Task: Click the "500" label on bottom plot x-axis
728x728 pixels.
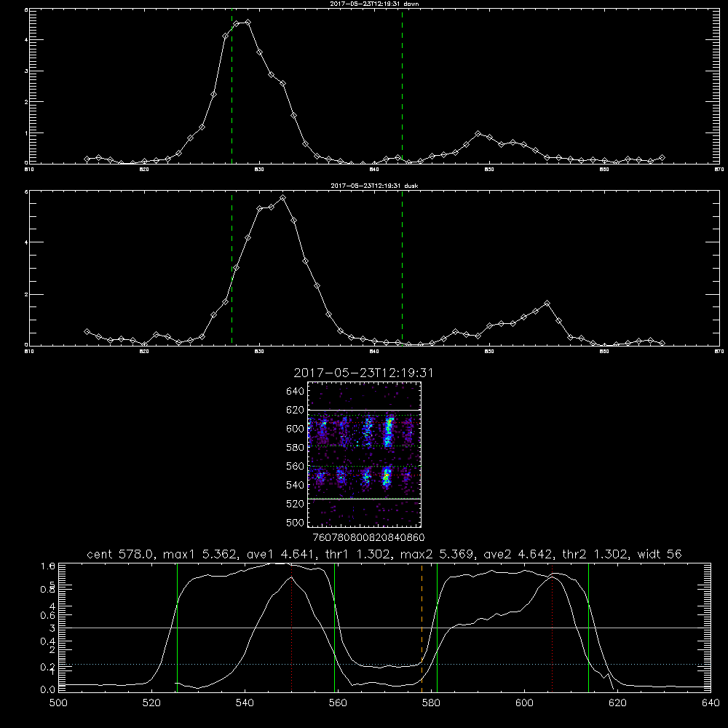Action: click(x=58, y=703)
